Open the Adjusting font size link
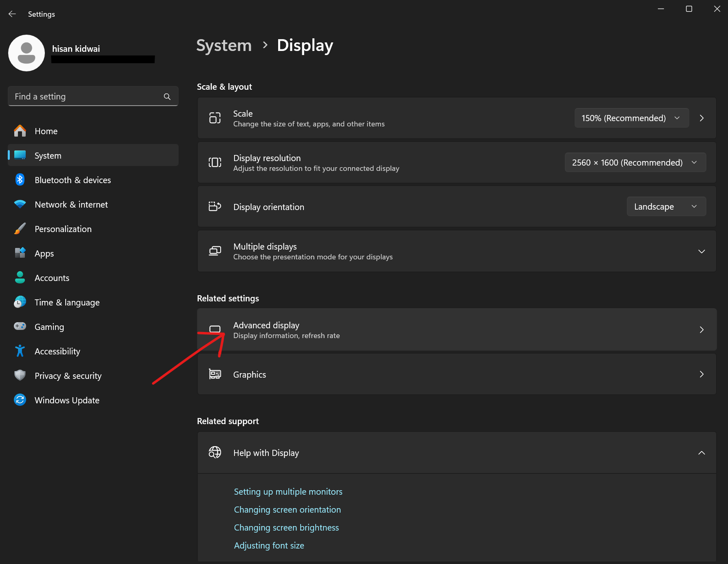The image size is (728, 564). [269, 545]
